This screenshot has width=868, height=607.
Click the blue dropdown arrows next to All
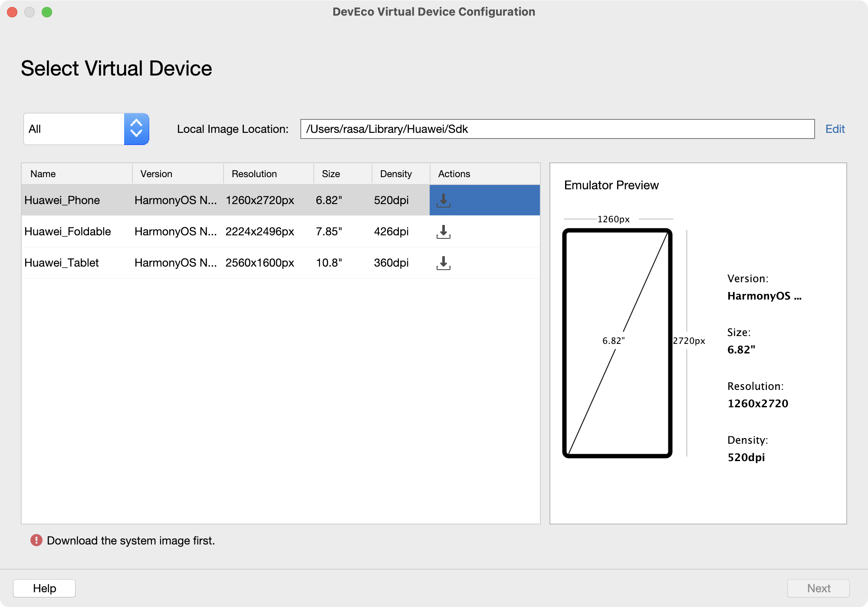(136, 129)
